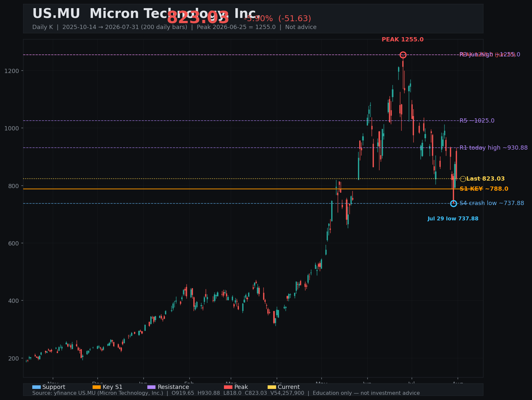This screenshot has width=532, height=400.
Task: Click the blue circle marker at the Jul 29 low
Action: click(453, 203)
